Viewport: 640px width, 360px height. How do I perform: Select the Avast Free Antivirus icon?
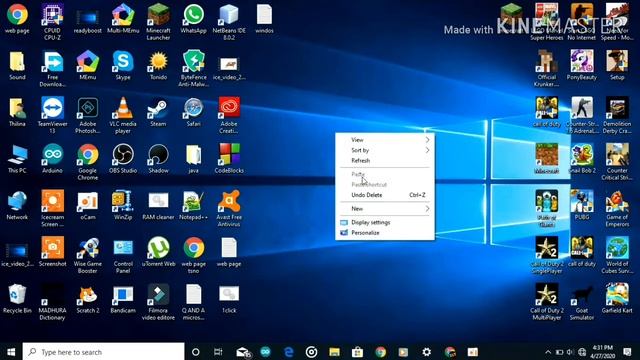tap(229, 208)
